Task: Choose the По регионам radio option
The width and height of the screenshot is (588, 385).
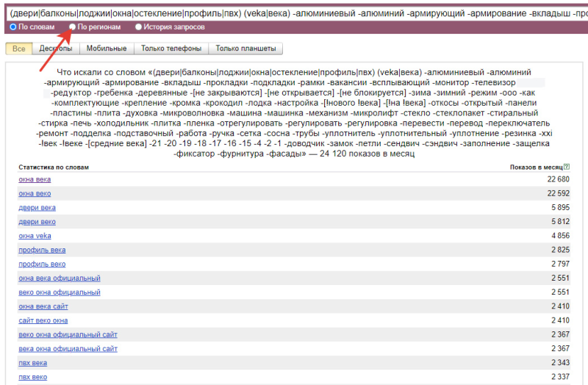Action: [72, 27]
